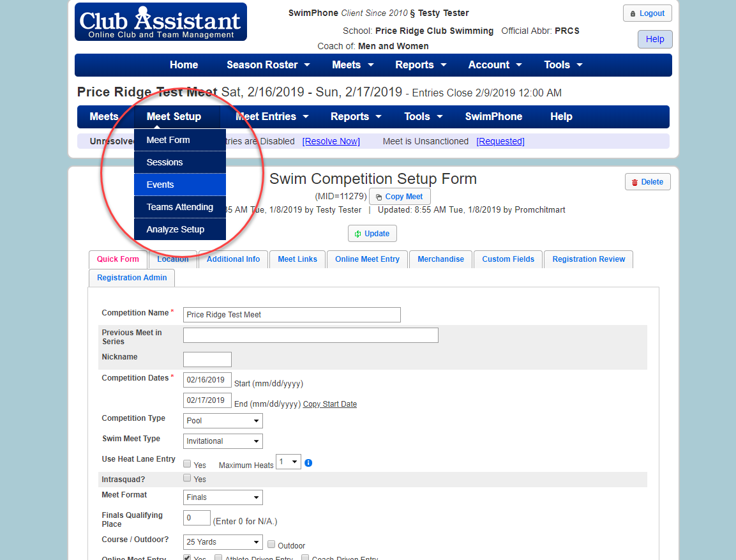Click the competition start date field

(207, 380)
